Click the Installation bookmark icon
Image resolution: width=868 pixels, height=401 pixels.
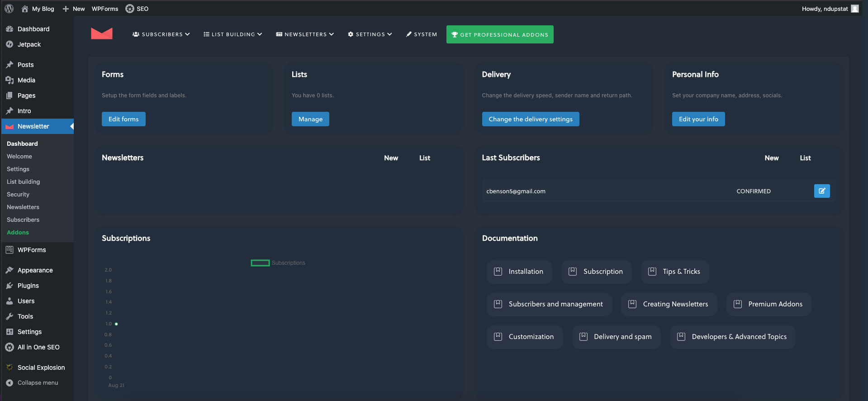498,272
